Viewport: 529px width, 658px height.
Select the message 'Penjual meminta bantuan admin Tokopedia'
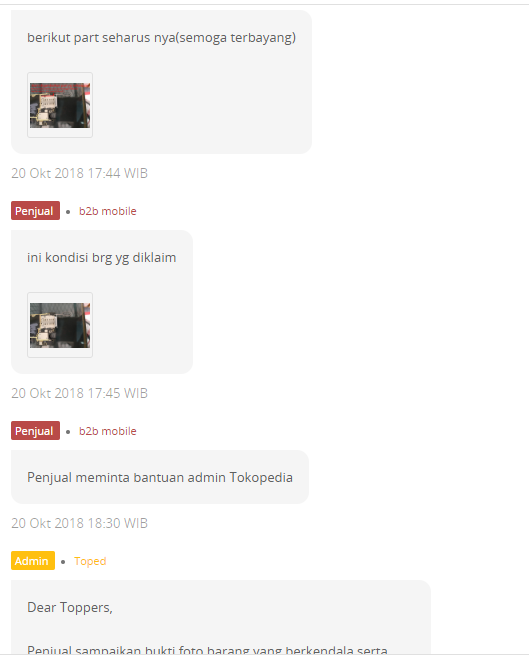tap(160, 478)
